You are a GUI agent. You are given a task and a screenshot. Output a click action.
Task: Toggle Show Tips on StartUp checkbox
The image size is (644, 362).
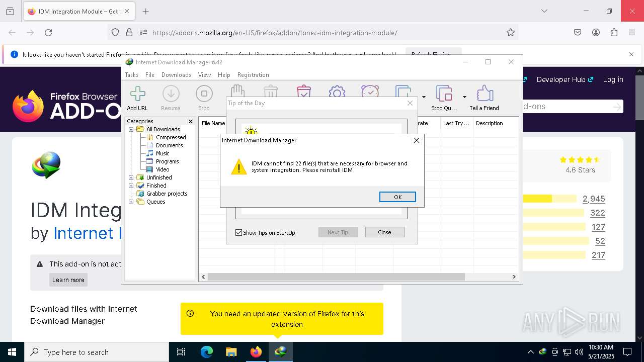tap(239, 232)
